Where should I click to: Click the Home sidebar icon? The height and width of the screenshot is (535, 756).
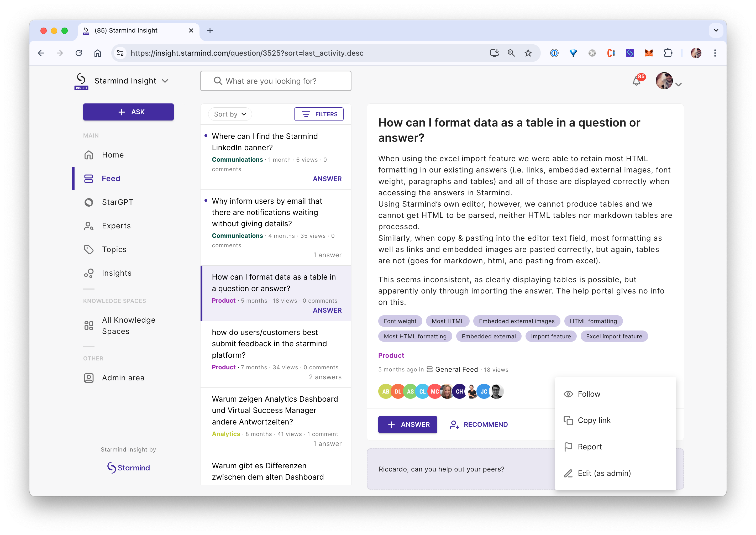pyautogui.click(x=89, y=155)
